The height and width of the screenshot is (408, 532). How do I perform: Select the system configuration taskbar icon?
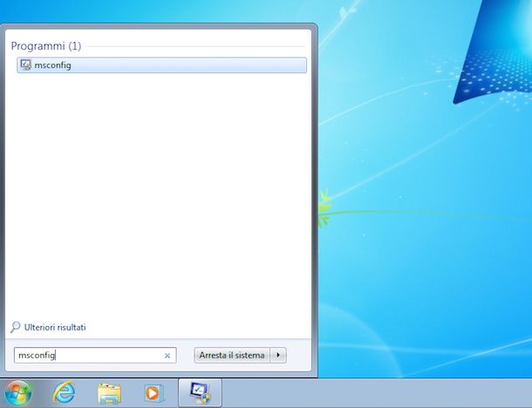coord(201,392)
